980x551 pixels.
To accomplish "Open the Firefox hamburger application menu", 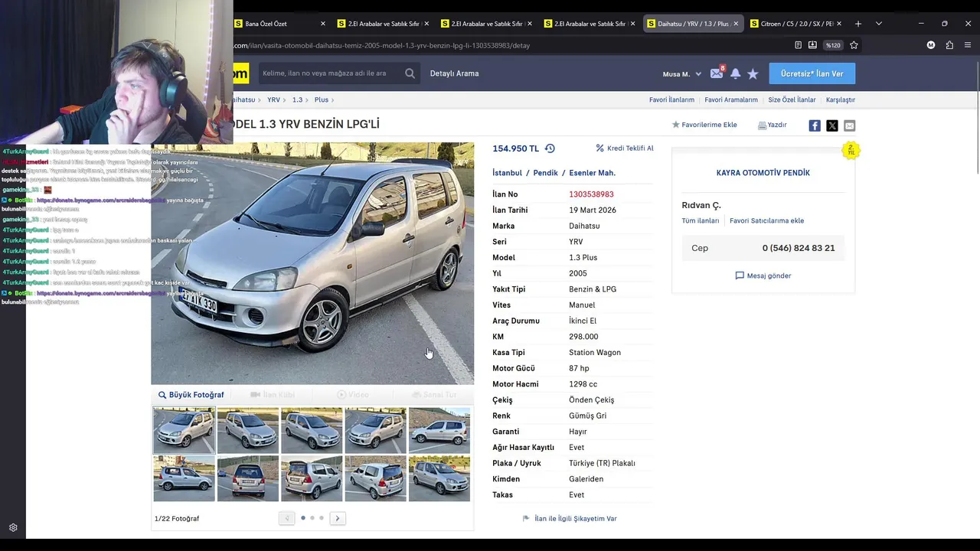I will coord(967,45).
